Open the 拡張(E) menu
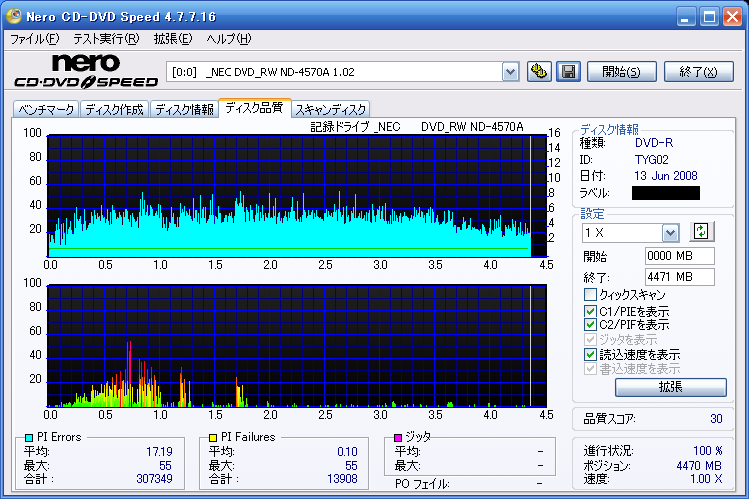This screenshot has height=499, width=749. (172, 39)
